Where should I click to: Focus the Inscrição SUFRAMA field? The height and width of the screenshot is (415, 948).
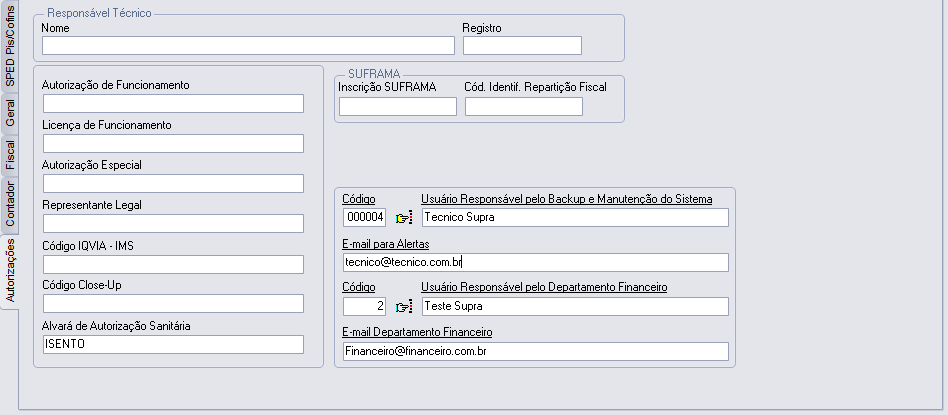click(397, 107)
